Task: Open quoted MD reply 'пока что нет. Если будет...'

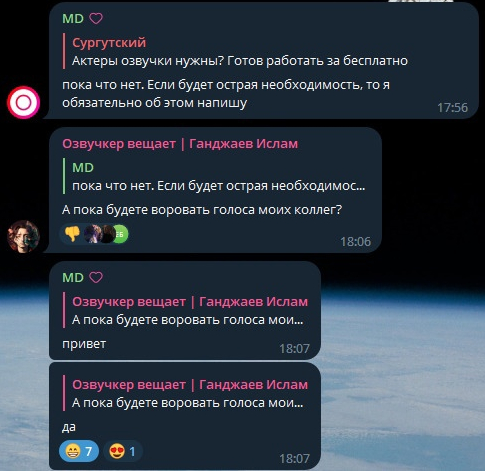Action: [x=214, y=177]
